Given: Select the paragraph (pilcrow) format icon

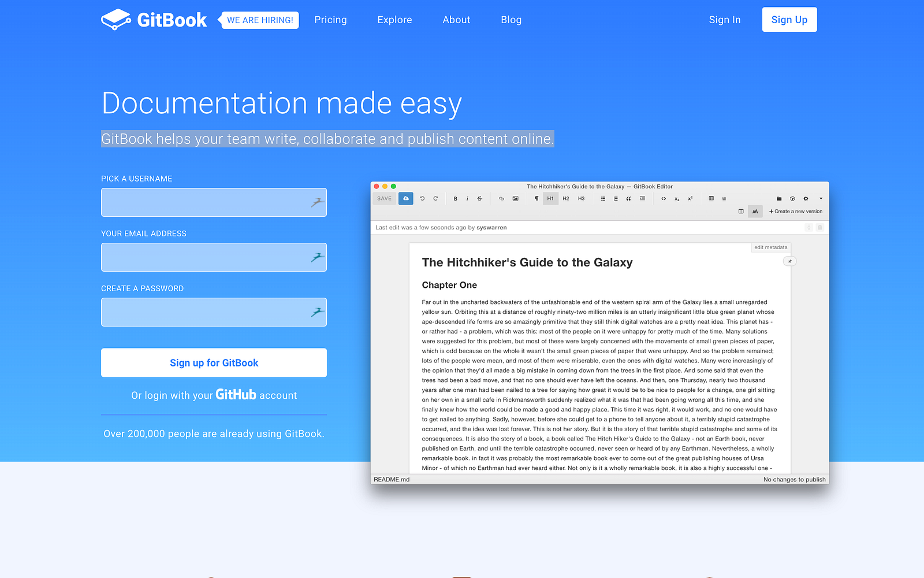Looking at the screenshot, I should tap(536, 199).
